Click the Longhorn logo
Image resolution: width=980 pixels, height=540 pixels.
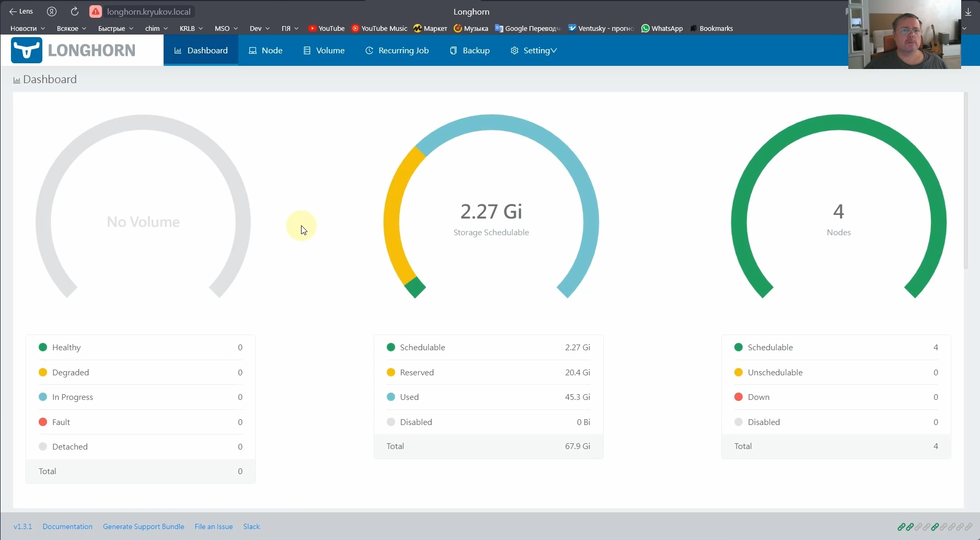(x=74, y=50)
